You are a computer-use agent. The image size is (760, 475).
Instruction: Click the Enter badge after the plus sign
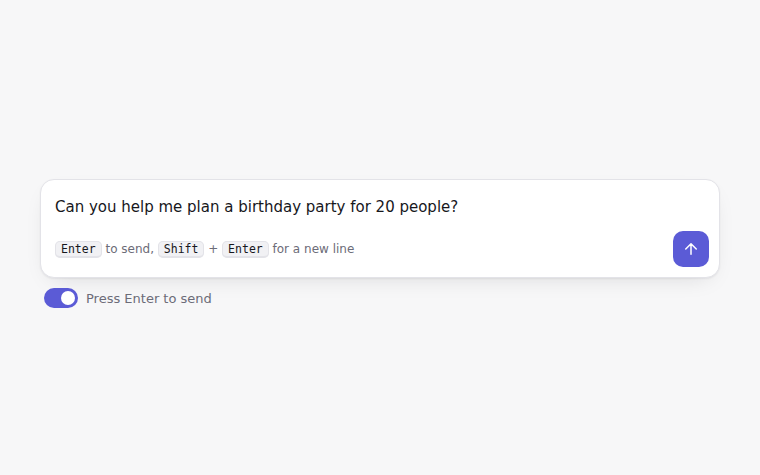pyautogui.click(x=245, y=249)
